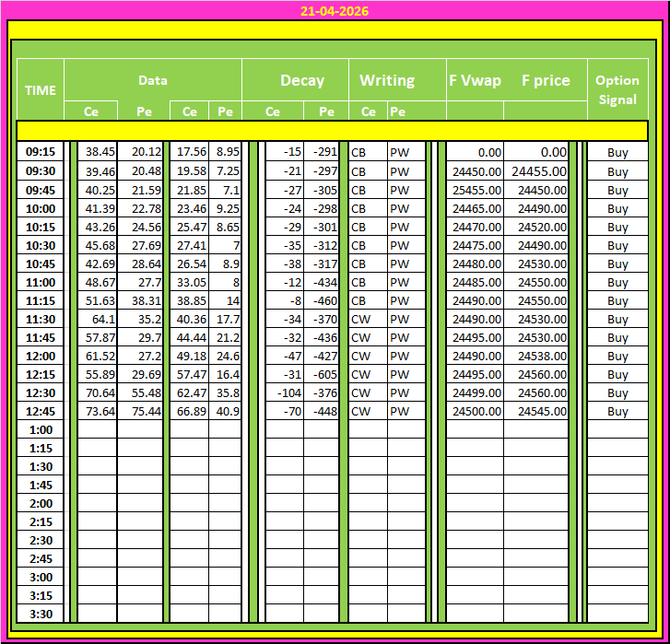Select Pe data value 75.44

tap(140, 411)
